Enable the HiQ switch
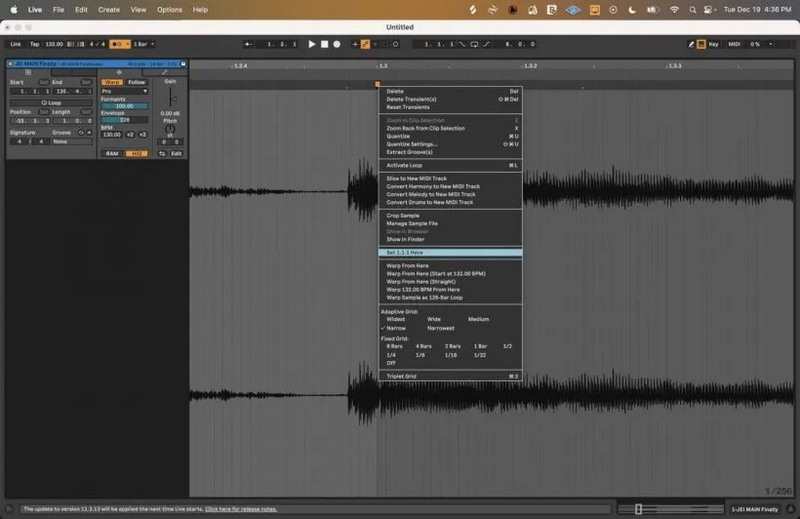This screenshot has width=800, height=519. pos(136,153)
